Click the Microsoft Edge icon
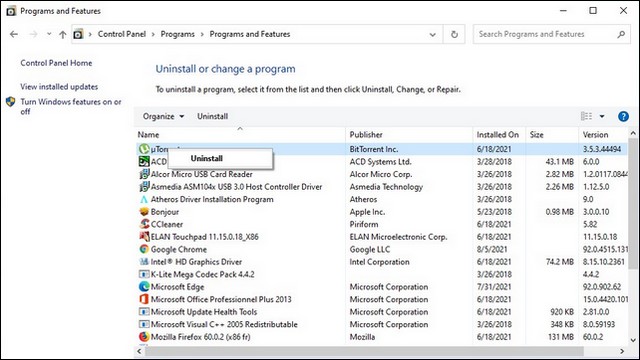640x360 pixels. point(144,287)
